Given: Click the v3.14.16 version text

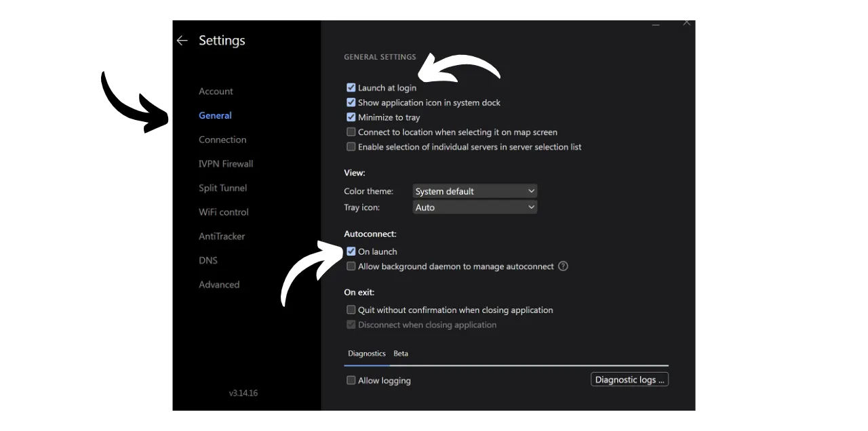Looking at the screenshot, I should (x=243, y=393).
